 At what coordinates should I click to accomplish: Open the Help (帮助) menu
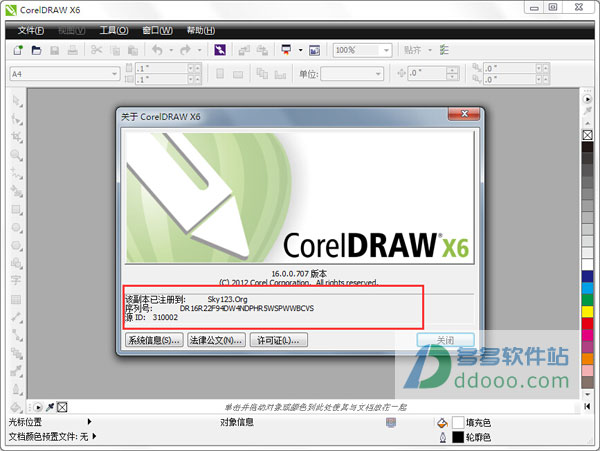pos(201,30)
